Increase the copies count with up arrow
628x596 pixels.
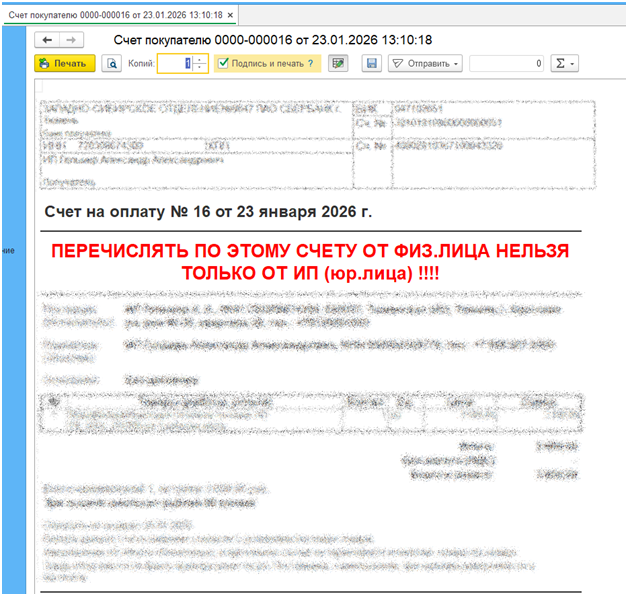[200, 59]
